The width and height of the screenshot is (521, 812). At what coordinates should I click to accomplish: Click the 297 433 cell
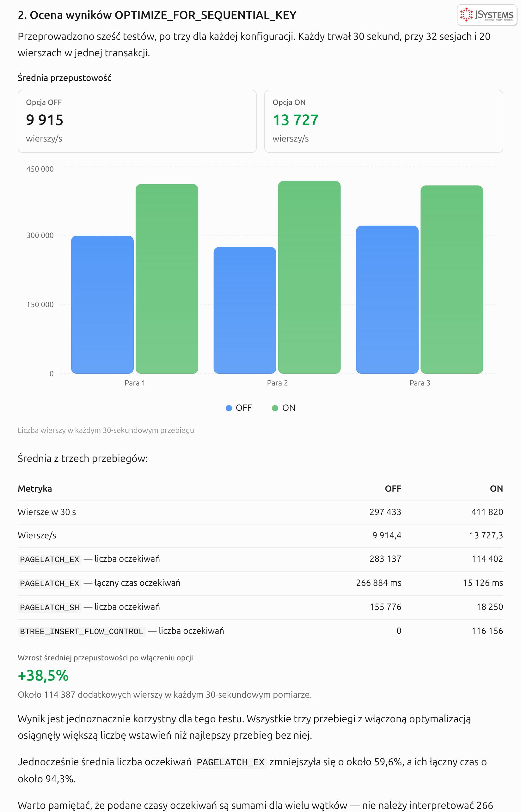[x=385, y=512]
